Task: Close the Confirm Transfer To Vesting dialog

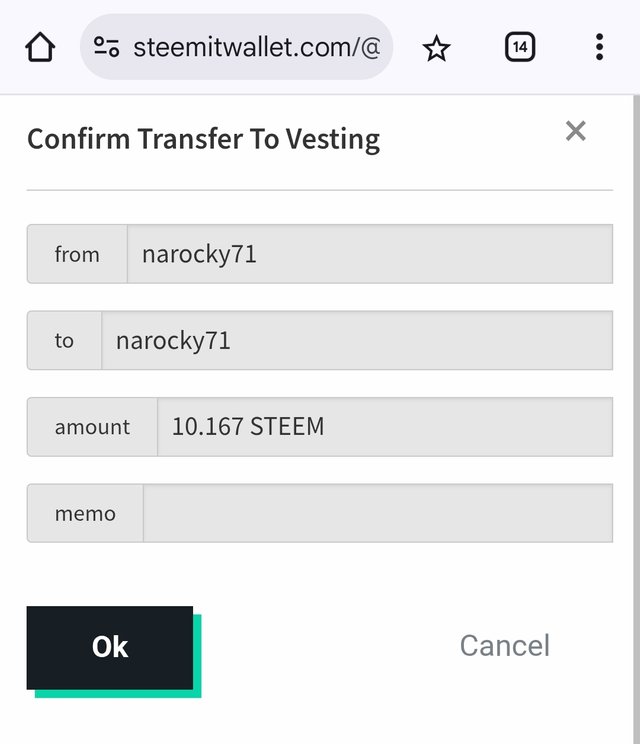Action: pos(575,131)
